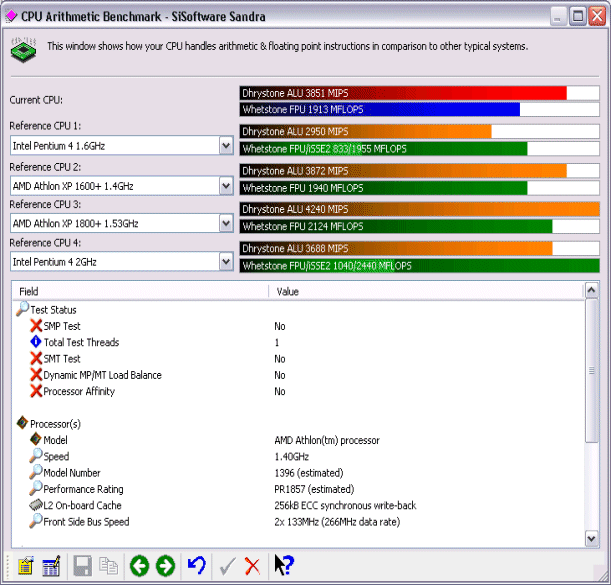Click the red X icon beside SMP Test
The height and width of the screenshot is (585, 611).
pyautogui.click(x=36, y=325)
